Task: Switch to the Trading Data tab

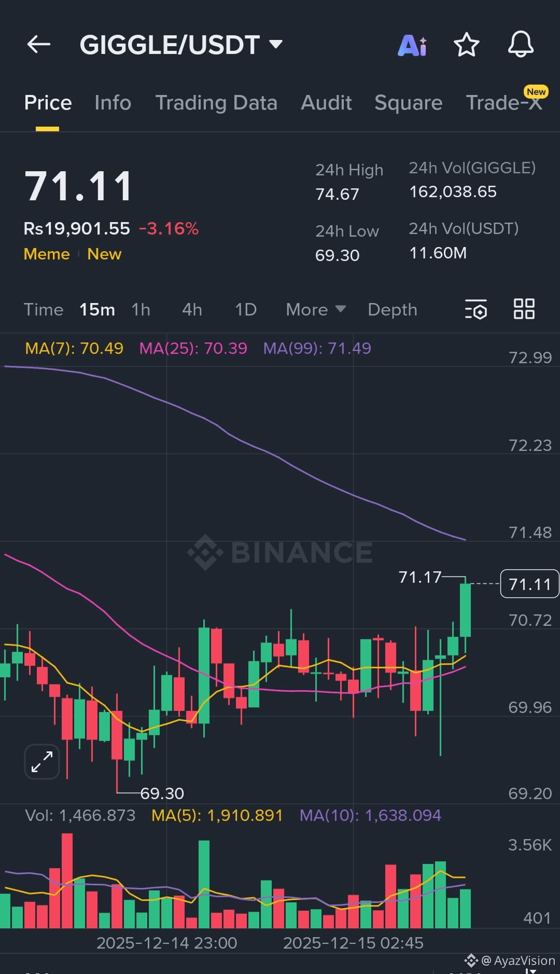Action: [x=216, y=103]
